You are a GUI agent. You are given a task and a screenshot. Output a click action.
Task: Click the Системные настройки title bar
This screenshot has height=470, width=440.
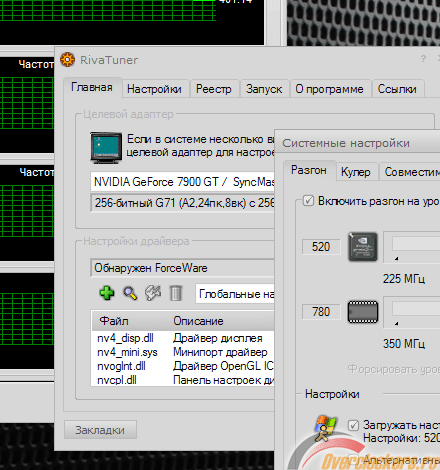tap(357, 143)
